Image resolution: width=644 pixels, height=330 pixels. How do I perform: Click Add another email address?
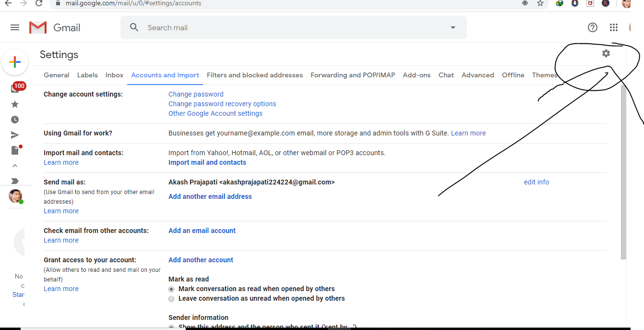210,196
